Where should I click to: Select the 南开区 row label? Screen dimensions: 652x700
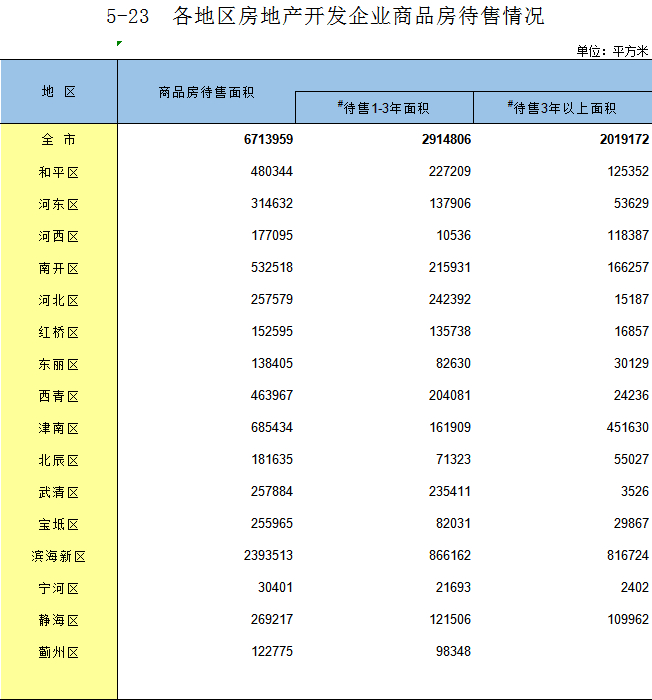[59, 268]
